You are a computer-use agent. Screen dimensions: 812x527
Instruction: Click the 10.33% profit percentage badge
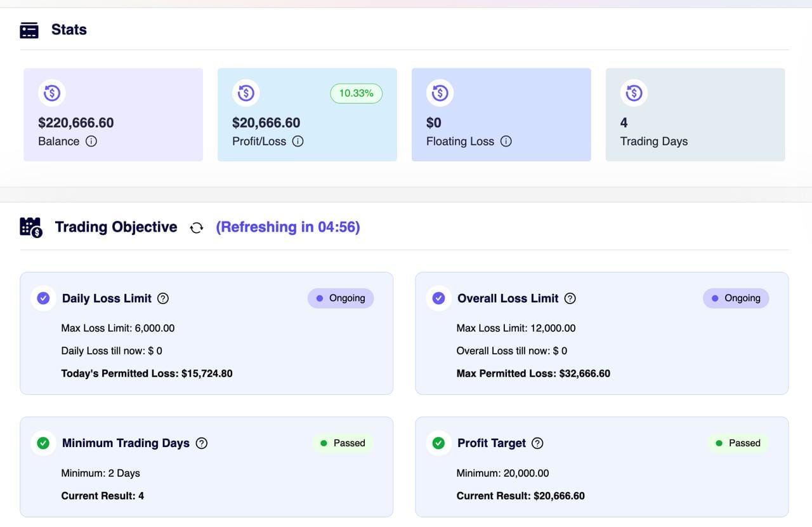356,93
